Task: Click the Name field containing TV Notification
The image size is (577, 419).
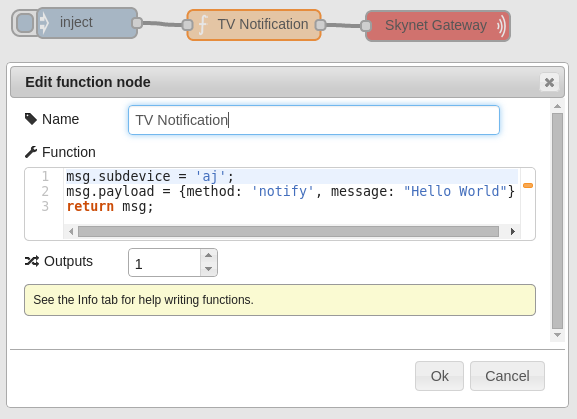Action: 314,120
